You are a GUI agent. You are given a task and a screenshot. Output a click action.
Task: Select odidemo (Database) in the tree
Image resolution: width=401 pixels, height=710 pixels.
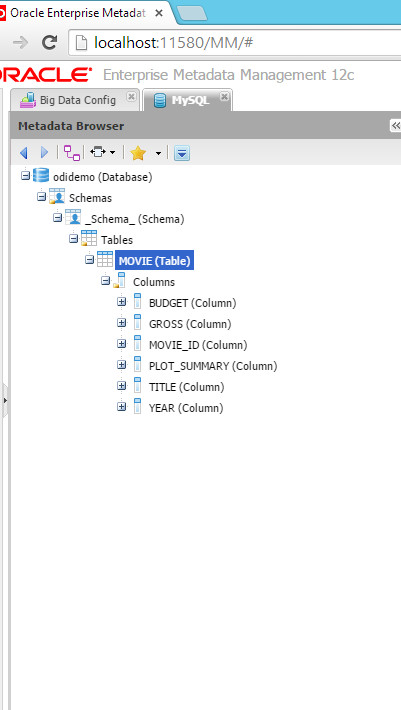point(103,177)
